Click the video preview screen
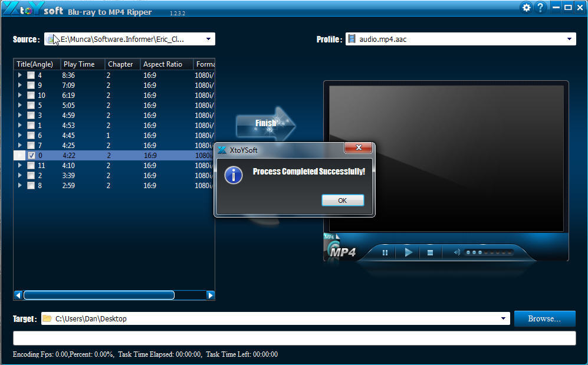Viewport: 588px width, 365px height. (446, 159)
